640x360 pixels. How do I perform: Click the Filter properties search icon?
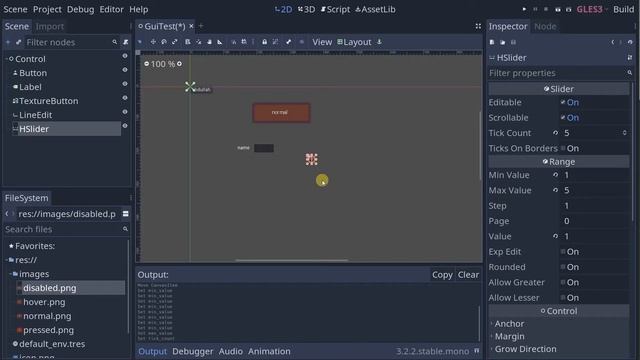pyautogui.click(x=630, y=73)
